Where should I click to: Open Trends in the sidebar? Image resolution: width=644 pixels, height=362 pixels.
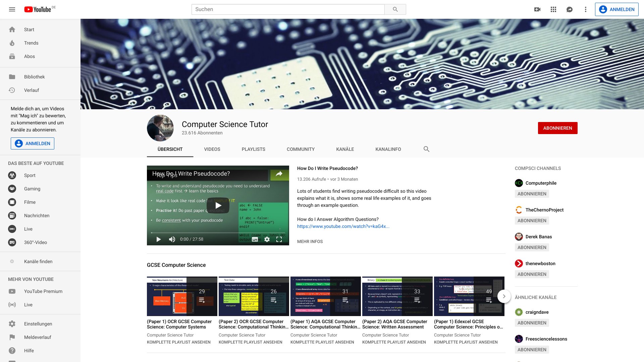click(x=40, y=43)
